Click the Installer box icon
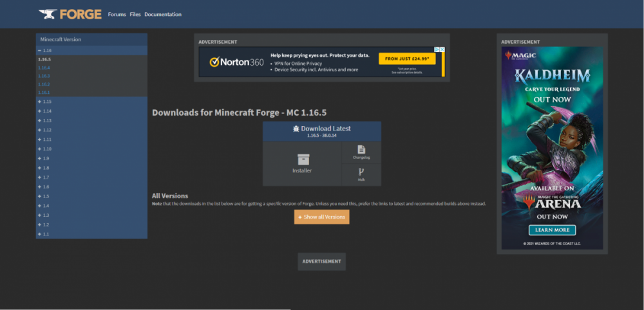644x310 pixels. click(303, 159)
